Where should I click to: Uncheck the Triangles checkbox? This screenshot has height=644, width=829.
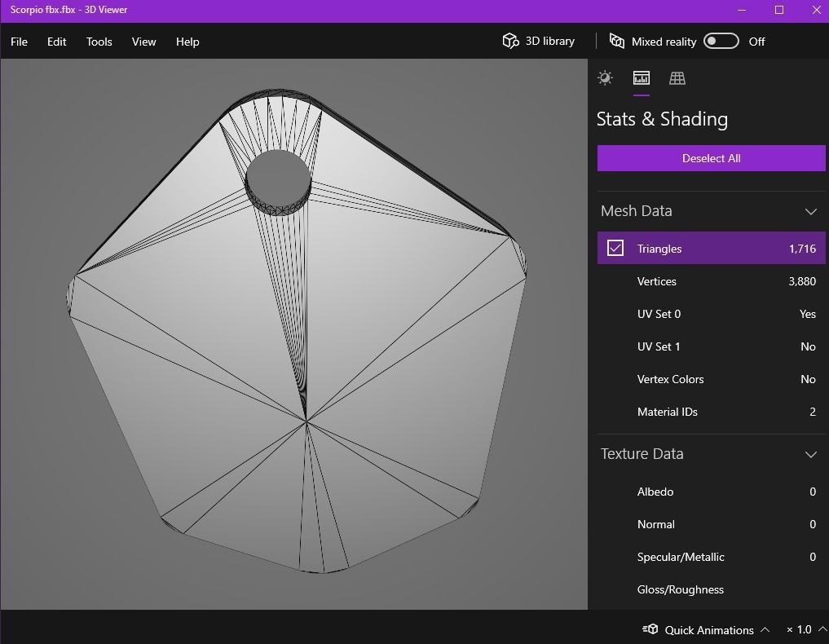pos(615,249)
